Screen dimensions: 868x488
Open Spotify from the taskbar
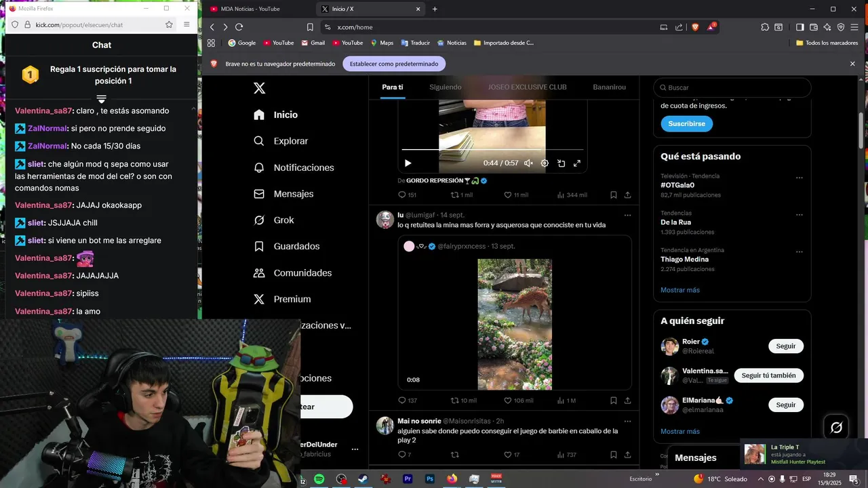[x=319, y=479]
